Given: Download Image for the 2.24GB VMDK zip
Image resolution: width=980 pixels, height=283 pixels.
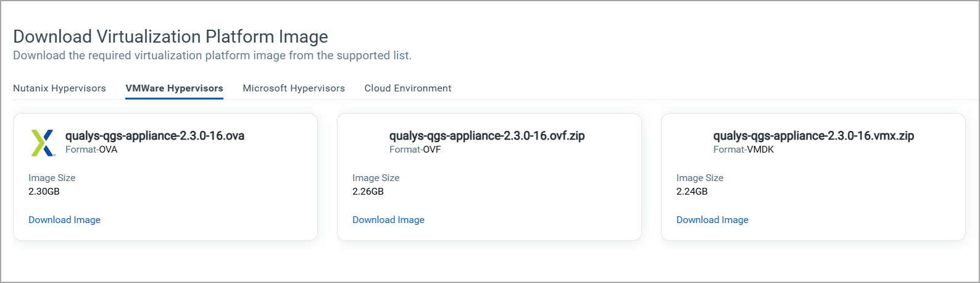Looking at the screenshot, I should pyautogui.click(x=712, y=220).
